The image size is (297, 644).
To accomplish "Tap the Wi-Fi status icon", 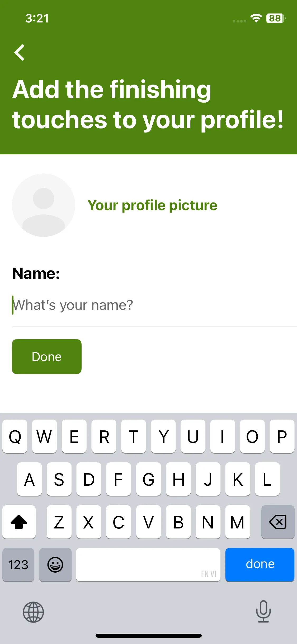I will pos(256,18).
